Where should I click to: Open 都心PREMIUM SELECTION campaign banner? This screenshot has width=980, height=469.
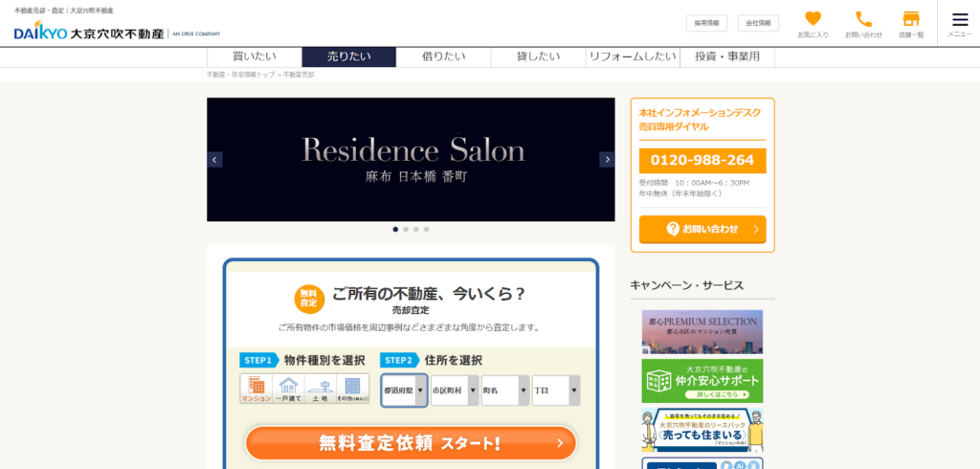[x=702, y=332]
